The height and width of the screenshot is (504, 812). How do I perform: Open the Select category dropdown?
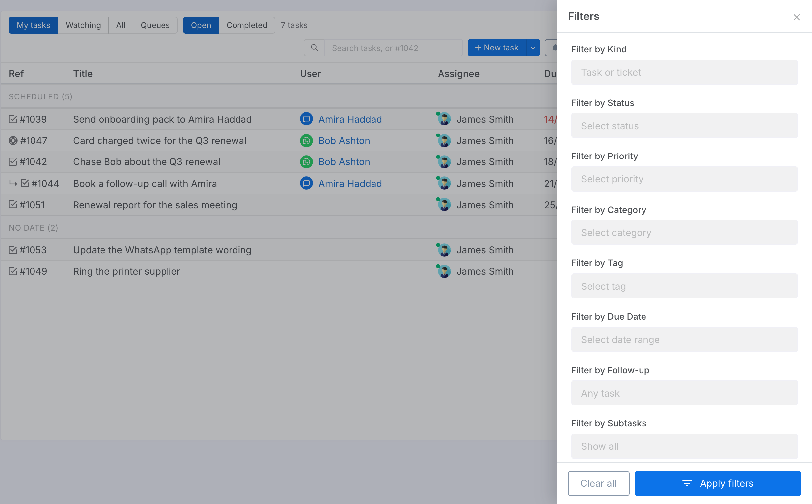pos(684,232)
